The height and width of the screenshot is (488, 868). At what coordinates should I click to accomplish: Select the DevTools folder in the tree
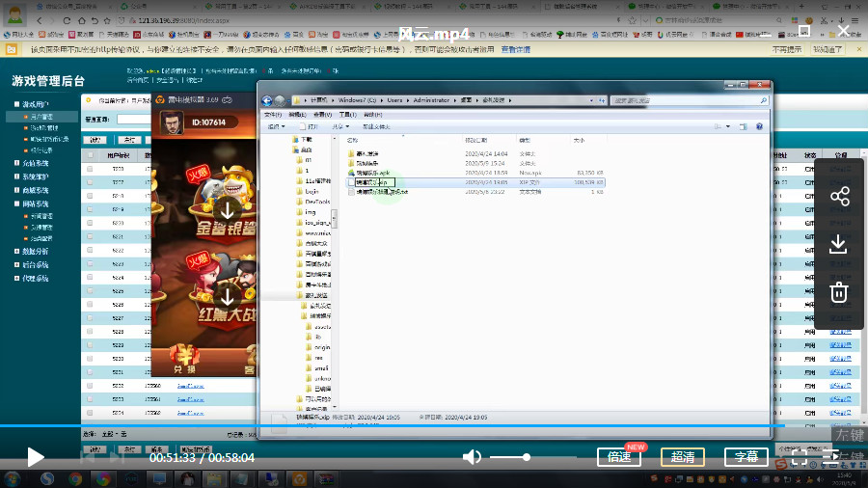[317, 202]
